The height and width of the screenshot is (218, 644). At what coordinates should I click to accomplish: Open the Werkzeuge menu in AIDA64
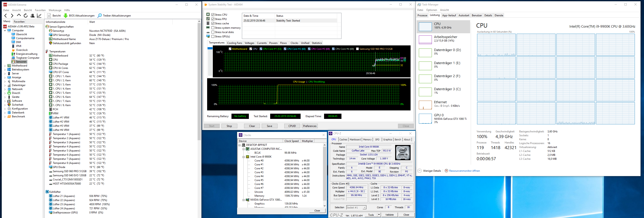coord(55,10)
